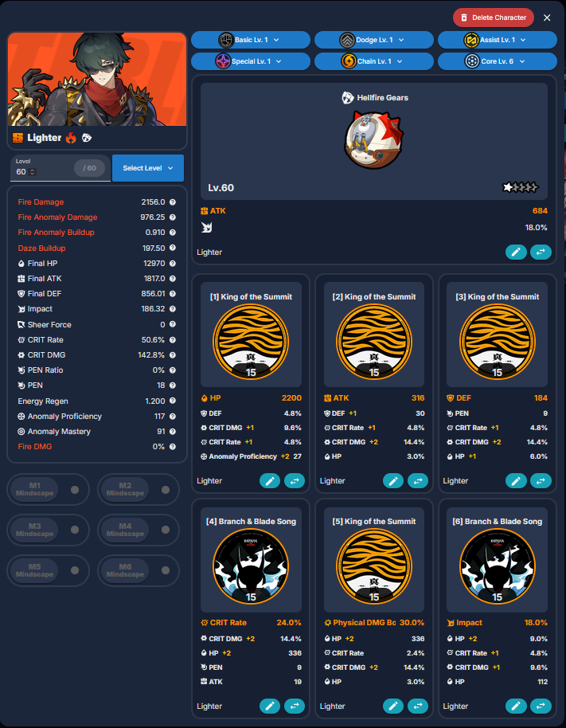Edit the Hellfire Gears W-Engine
The image size is (566, 728).
click(516, 252)
